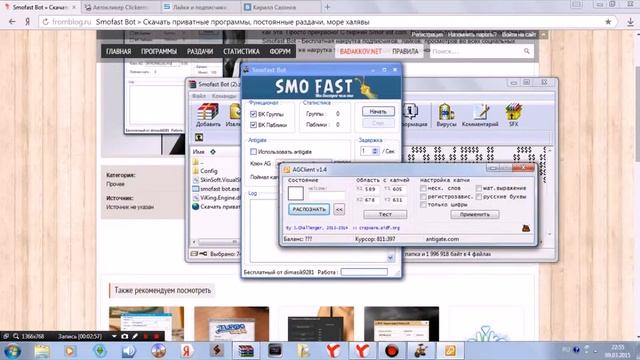640x360 pixels.
Task: Click the Yandex Я button beside back arrow
Action: click(27, 22)
